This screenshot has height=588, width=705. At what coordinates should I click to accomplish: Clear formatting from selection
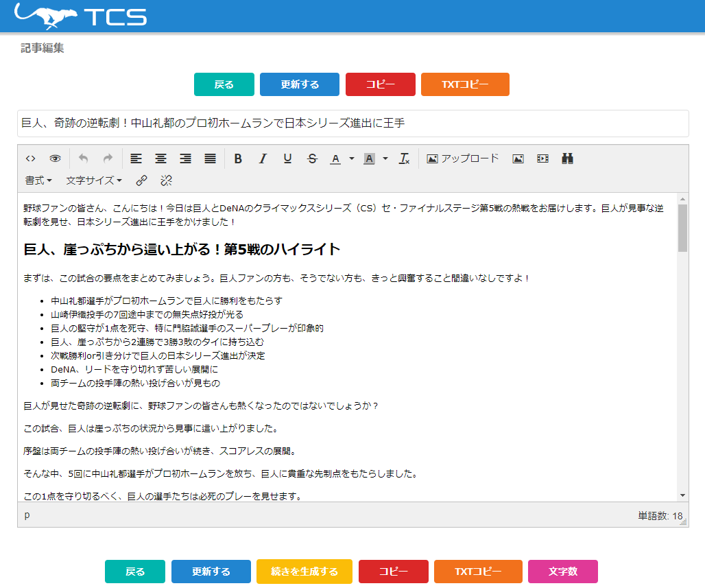click(x=405, y=158)
